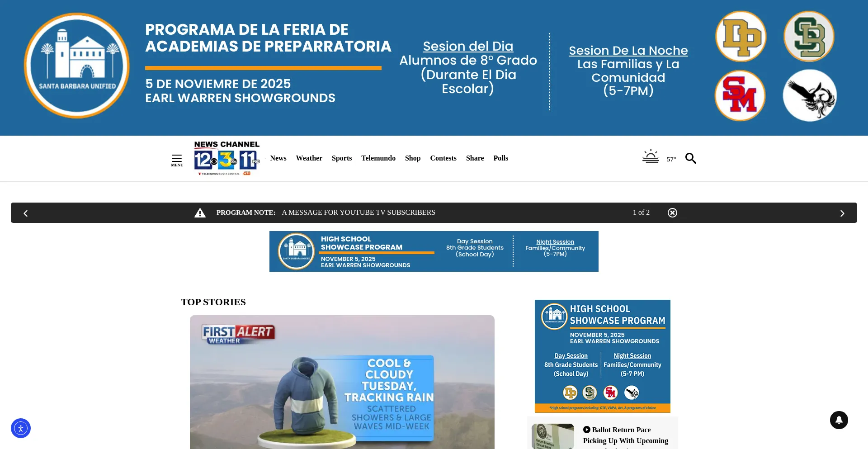Image resolution: width=868 pixels, height=449 pixels.
Task: Open the Contests navigation link
Action: pos(443,158)
